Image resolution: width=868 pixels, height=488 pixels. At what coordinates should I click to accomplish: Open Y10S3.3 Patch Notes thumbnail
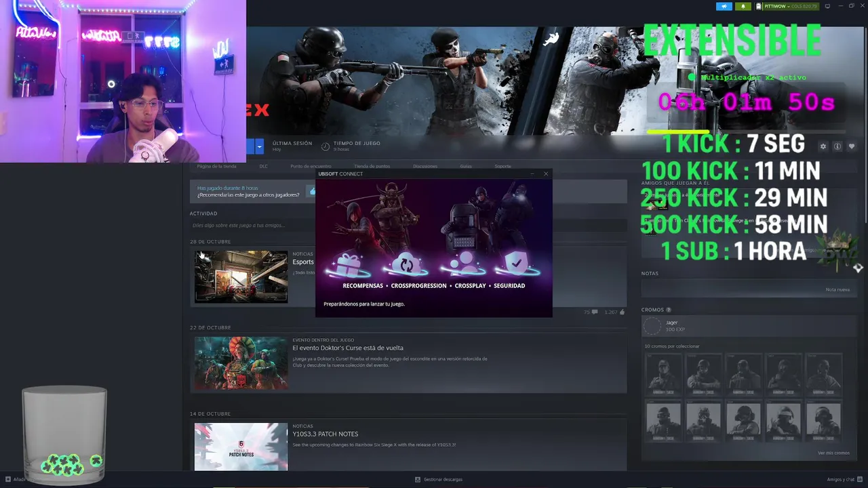241,447
